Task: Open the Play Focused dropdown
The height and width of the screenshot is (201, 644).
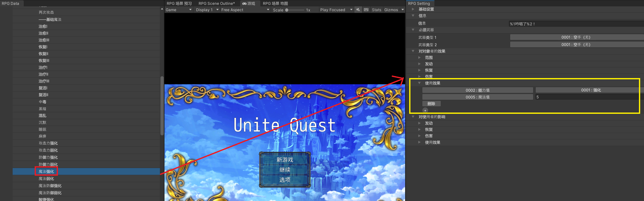Action: [336, 10]
